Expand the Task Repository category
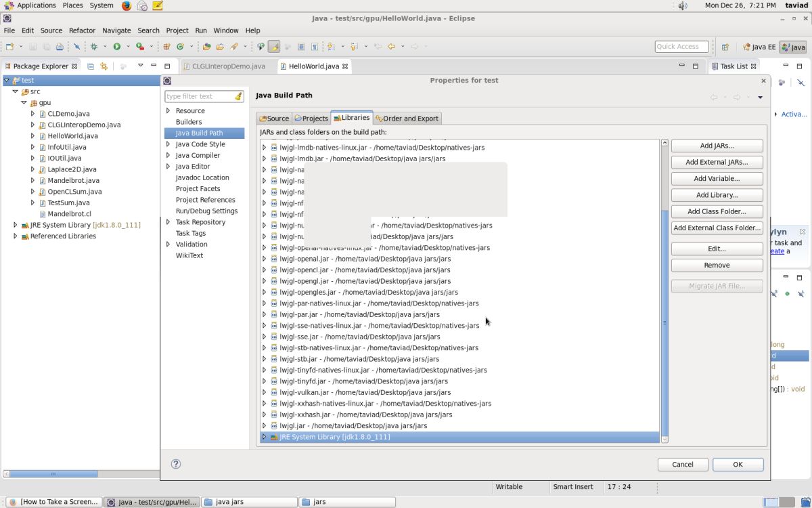 click(x=168, y=221)
